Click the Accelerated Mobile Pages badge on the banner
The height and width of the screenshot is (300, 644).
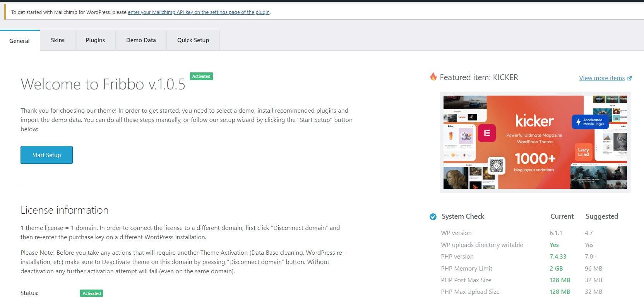[x=590, y=122]
